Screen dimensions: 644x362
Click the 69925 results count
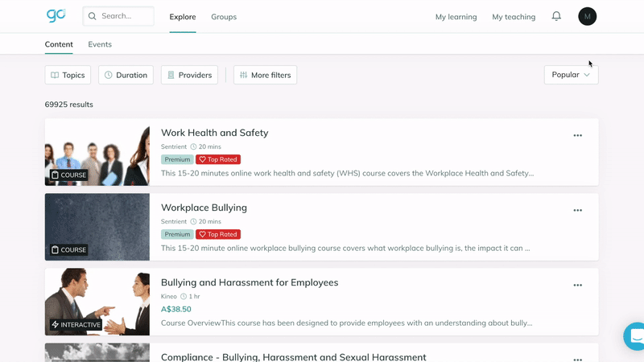click(x=69, y=105)
